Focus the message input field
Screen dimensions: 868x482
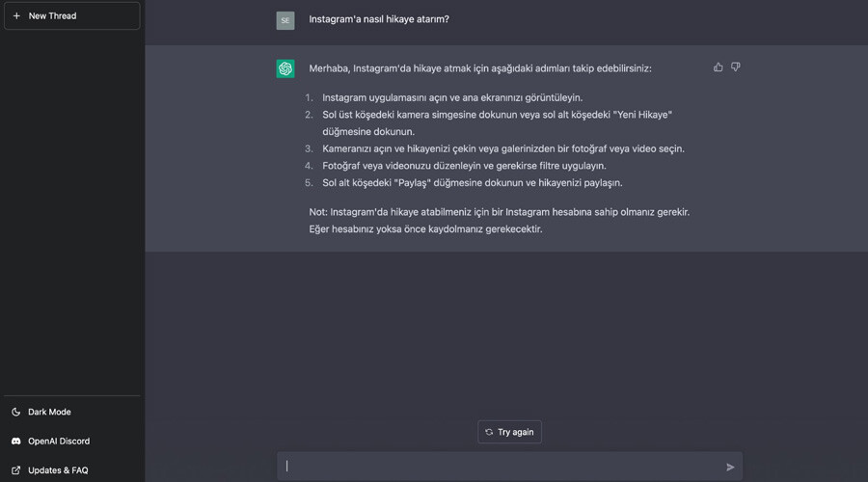click(502, 467)
